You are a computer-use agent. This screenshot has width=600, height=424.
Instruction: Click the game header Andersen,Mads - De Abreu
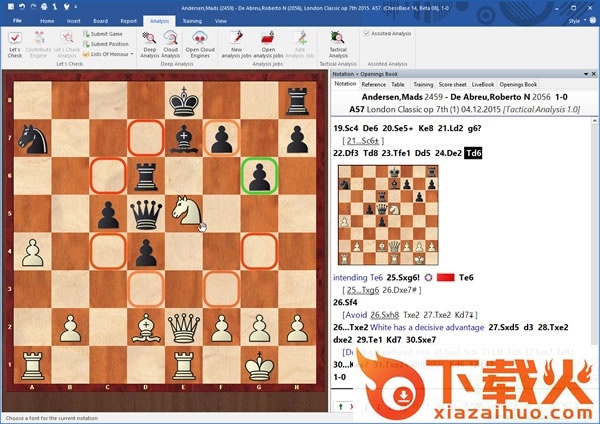[x=465, y=97]
